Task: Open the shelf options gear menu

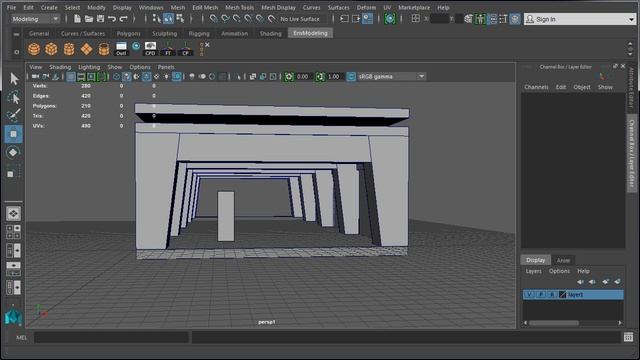Action: (16, 52)
